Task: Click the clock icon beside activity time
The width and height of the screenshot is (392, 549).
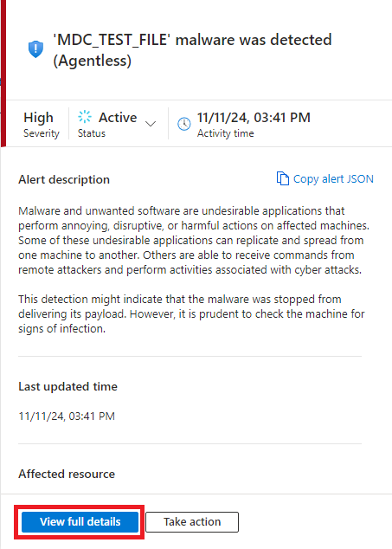Action: click(184, 124)
